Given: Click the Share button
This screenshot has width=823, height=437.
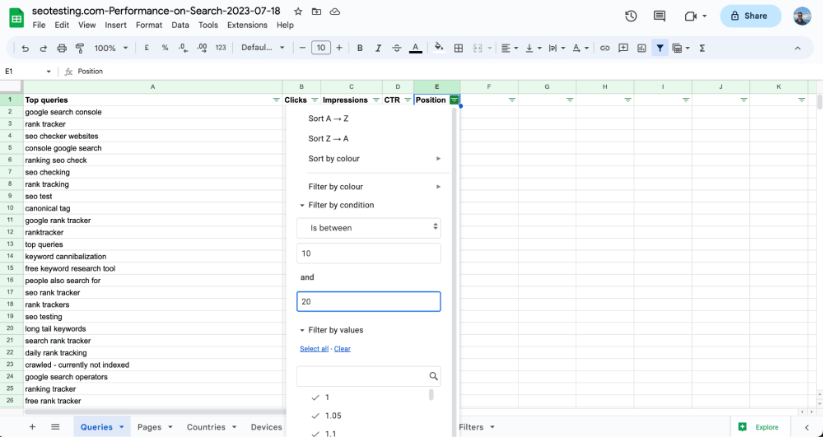Looking at the screenshot, I should click(750, 16).
